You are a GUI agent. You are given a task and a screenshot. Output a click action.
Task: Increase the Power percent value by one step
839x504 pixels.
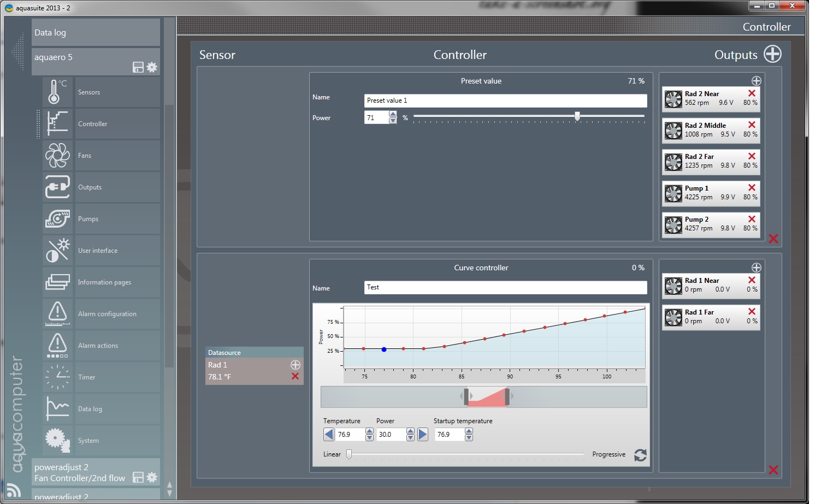tap(393, 114)
